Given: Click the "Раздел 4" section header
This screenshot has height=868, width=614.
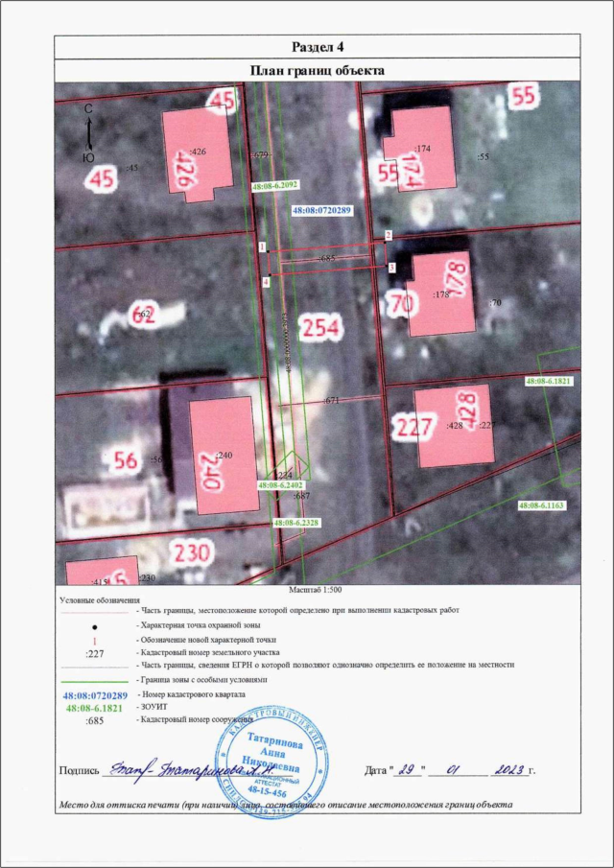Looking at the screenshot, I should tap(317, 47).
